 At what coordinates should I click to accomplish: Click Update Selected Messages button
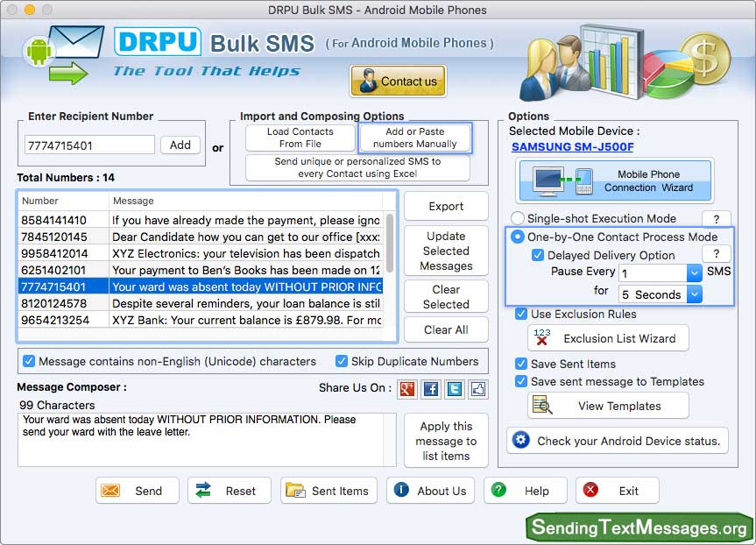tap(446, 251)
